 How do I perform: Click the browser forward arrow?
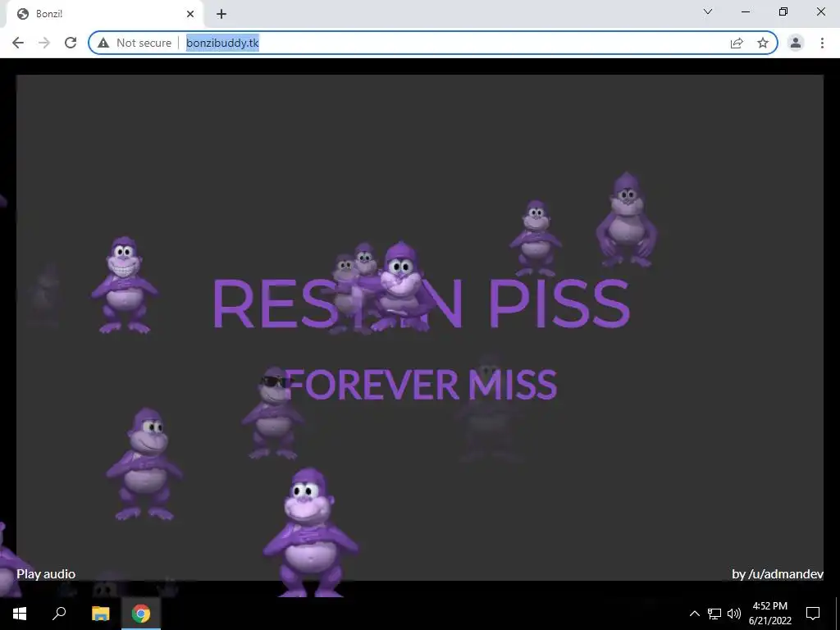coord(44,43)
